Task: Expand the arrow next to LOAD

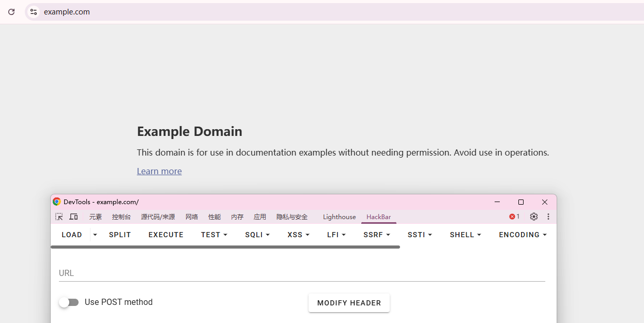Action: click(95, 235)
